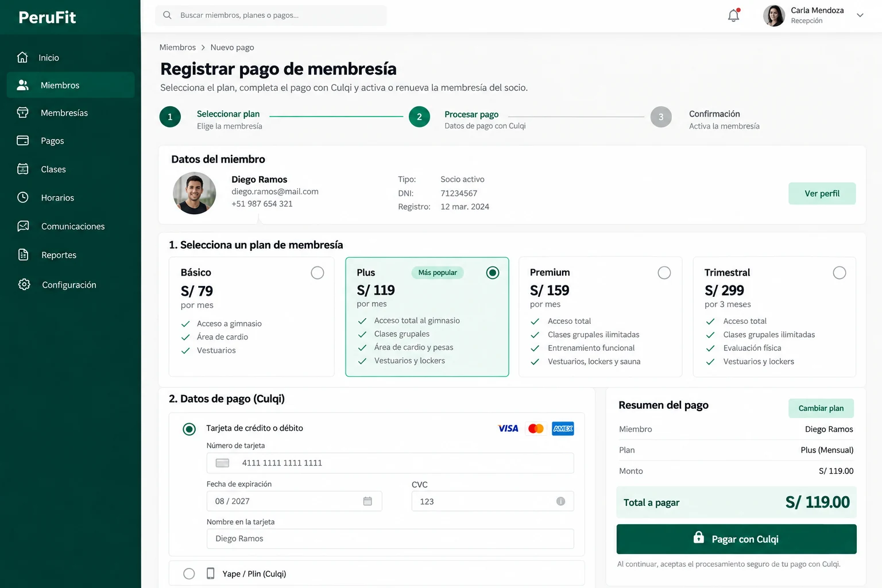Click the Cambiar plan button
This screenshot has height=588, width=882.
click(821, 408)
